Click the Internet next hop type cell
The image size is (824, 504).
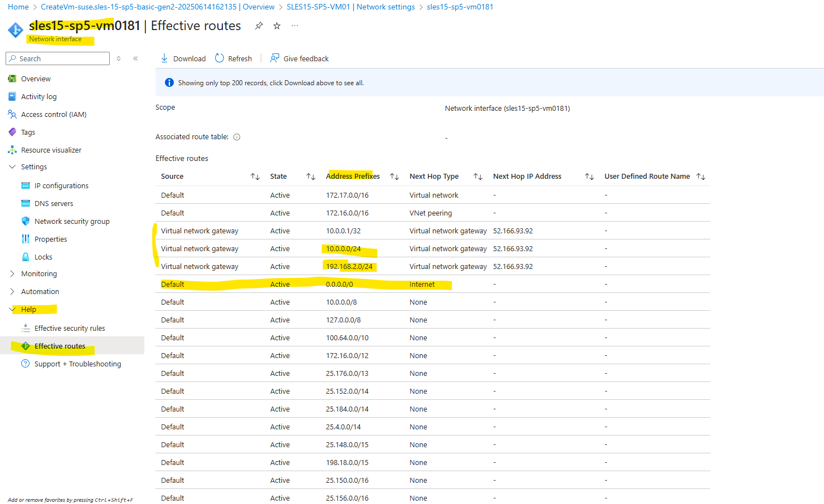422,284
